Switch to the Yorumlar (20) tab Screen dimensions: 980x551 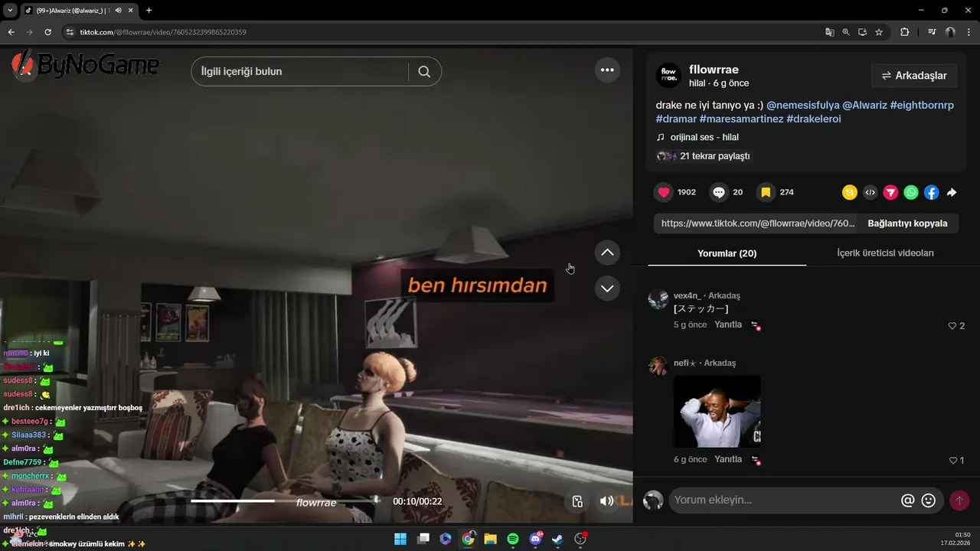coord(727,253)
